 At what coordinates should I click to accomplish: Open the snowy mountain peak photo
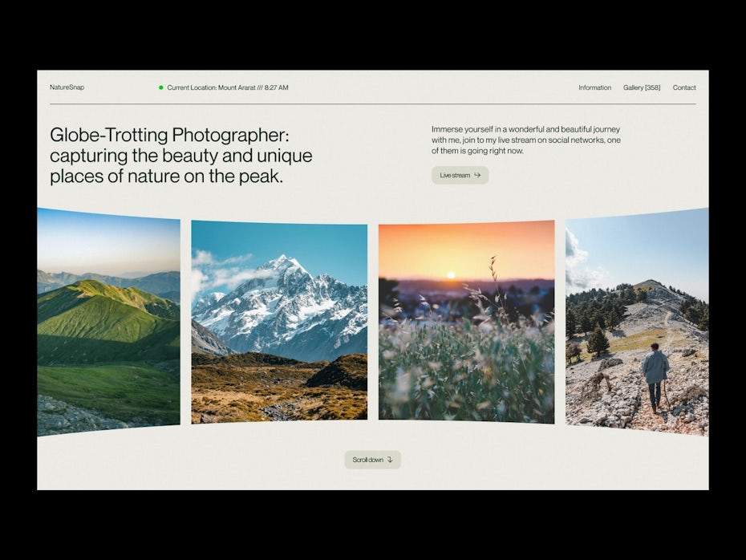click(x=279, y=321)
